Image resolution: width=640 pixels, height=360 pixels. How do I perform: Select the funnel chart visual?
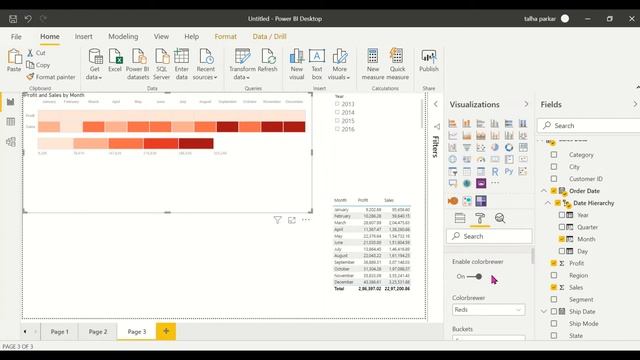(467, 147)
